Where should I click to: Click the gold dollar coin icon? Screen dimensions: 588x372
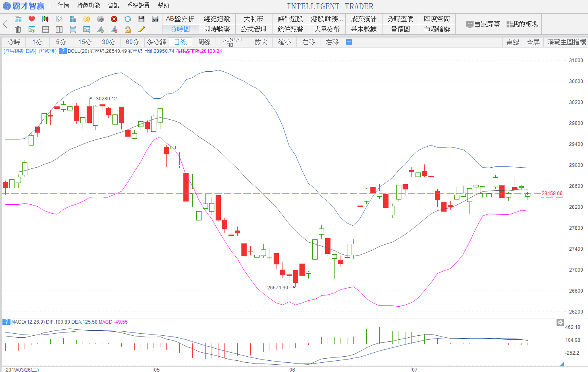point(87,19)
